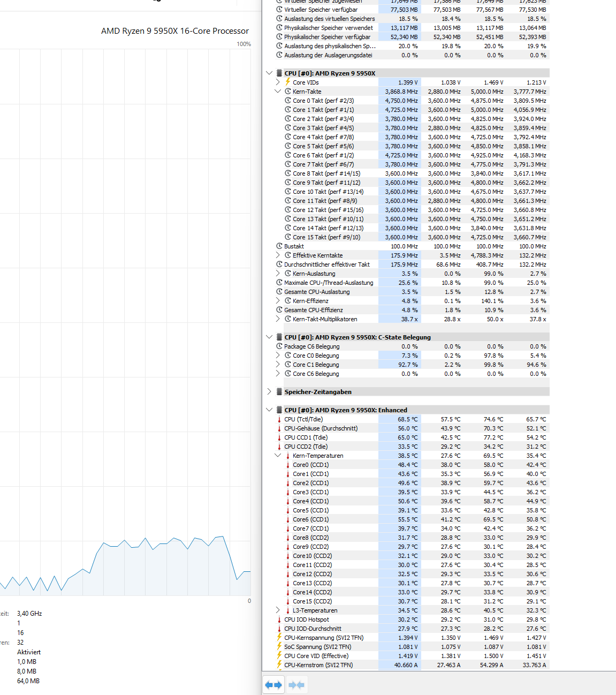This screenshot has height=695, width=616.
Task: Expand the Speicher-Zeitangaben section
Action: pos(269,392)
